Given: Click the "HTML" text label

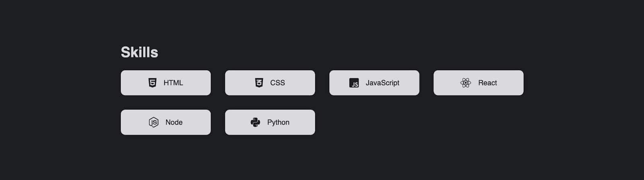Looking at the screenshot, I should (x=173, y=83).
